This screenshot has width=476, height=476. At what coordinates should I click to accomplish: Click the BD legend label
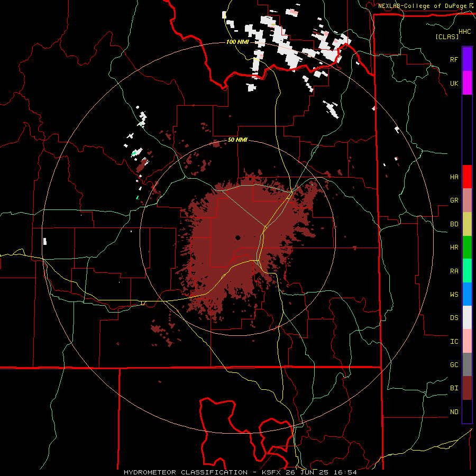454,224
